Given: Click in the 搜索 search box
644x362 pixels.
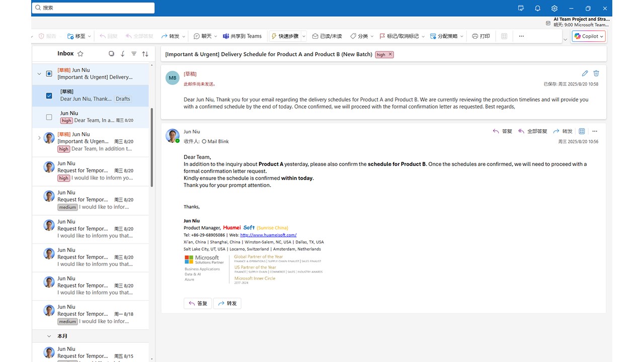Looking at the screenshot, I should pos(93,8).
